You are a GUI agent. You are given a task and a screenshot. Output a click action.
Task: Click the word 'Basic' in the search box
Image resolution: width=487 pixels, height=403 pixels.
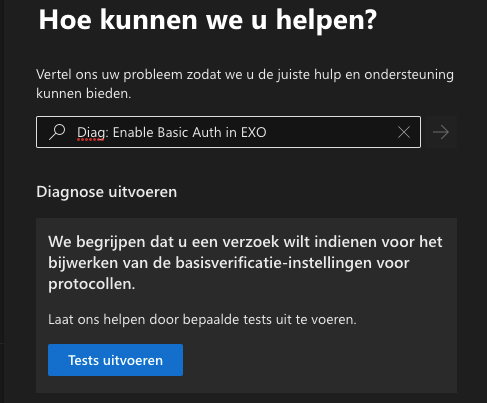(173, 132)
